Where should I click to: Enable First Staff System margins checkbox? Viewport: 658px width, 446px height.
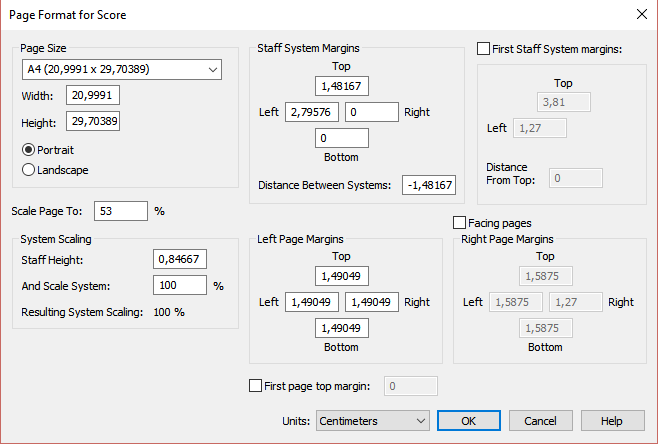click(x=484, y=48)
